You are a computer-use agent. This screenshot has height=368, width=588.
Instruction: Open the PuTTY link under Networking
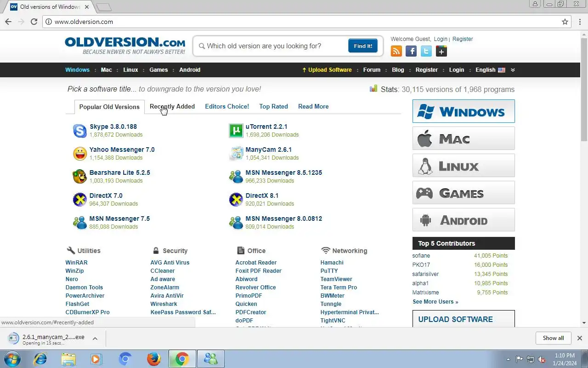pos(329,271)
